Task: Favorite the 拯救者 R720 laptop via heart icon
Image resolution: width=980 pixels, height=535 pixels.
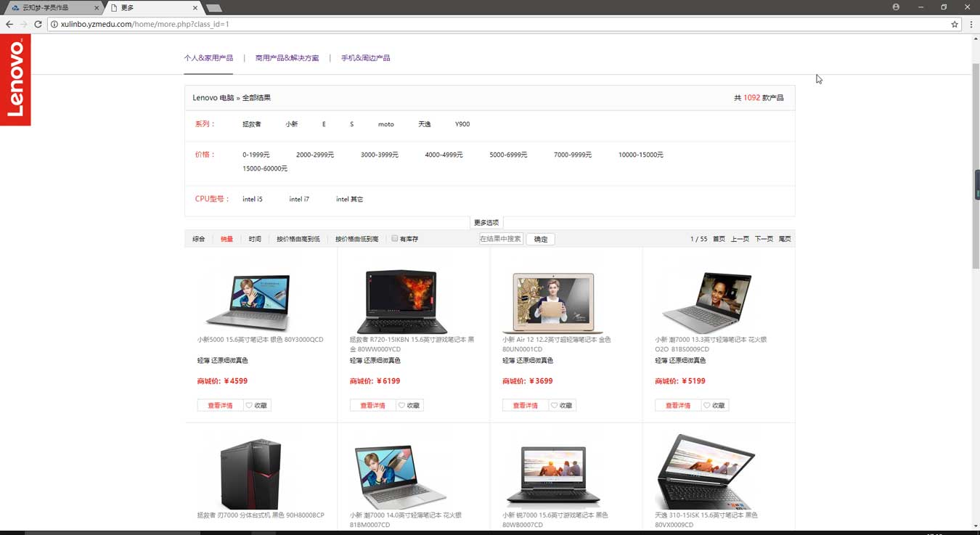Action: 401,406
